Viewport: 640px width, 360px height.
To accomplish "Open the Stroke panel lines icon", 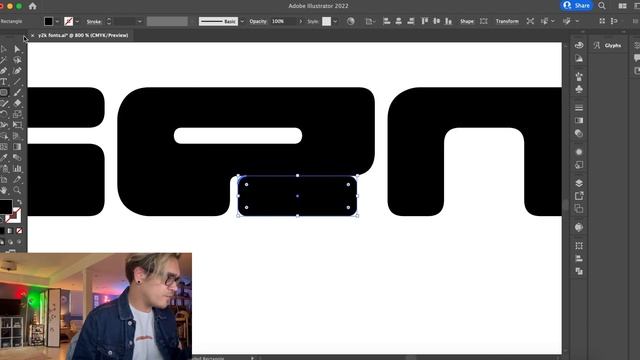I will click(579, 108).
